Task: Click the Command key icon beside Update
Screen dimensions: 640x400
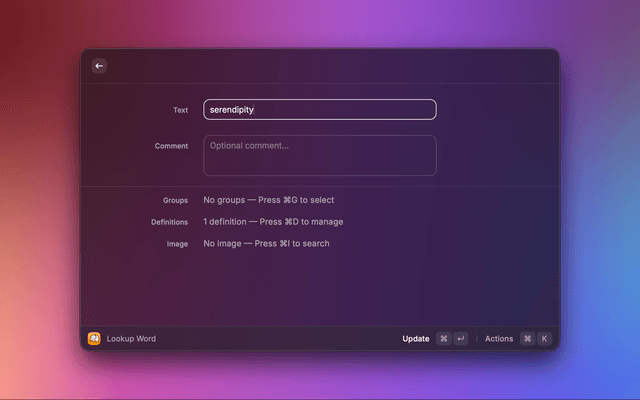Action: click(444, 339)
